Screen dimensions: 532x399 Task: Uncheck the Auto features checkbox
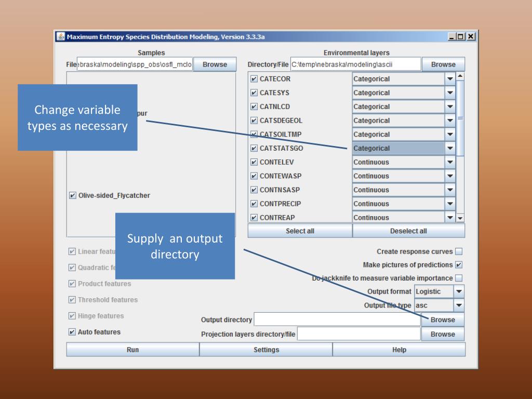tap(72, 332)
